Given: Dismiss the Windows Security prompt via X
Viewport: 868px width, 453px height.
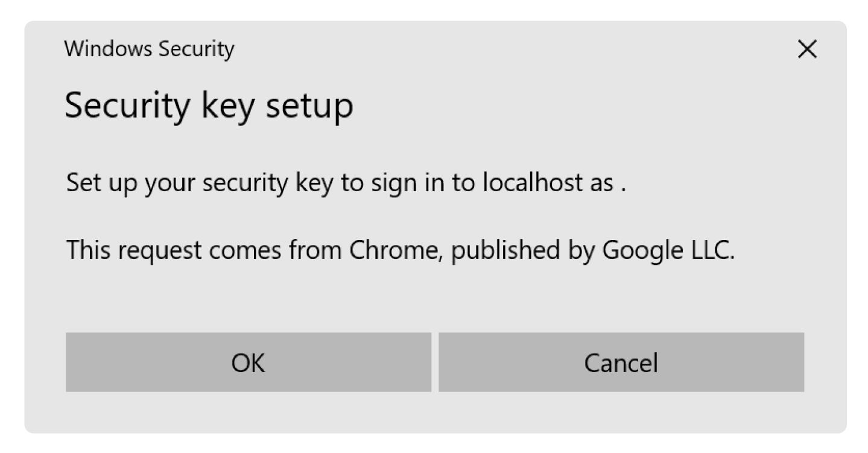Looking at the screenshot, I should click(x=806, y=49).
